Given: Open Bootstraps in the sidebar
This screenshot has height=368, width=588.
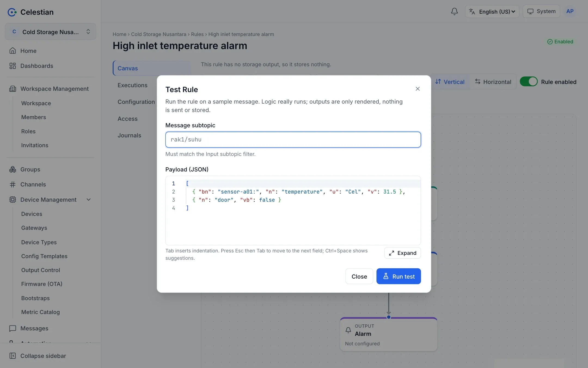Looking at the screenshot, I should (35, 298).
